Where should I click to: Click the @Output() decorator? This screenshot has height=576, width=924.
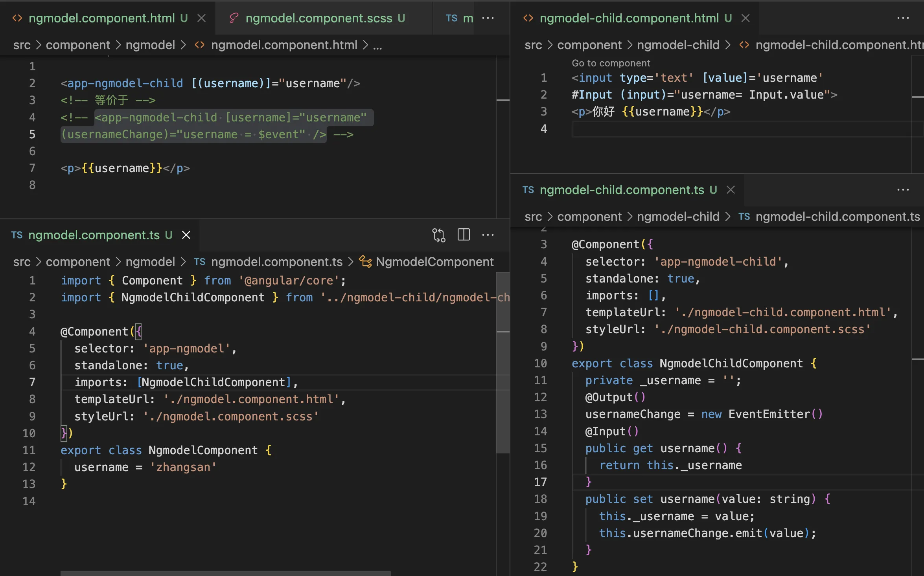[615, 397]
